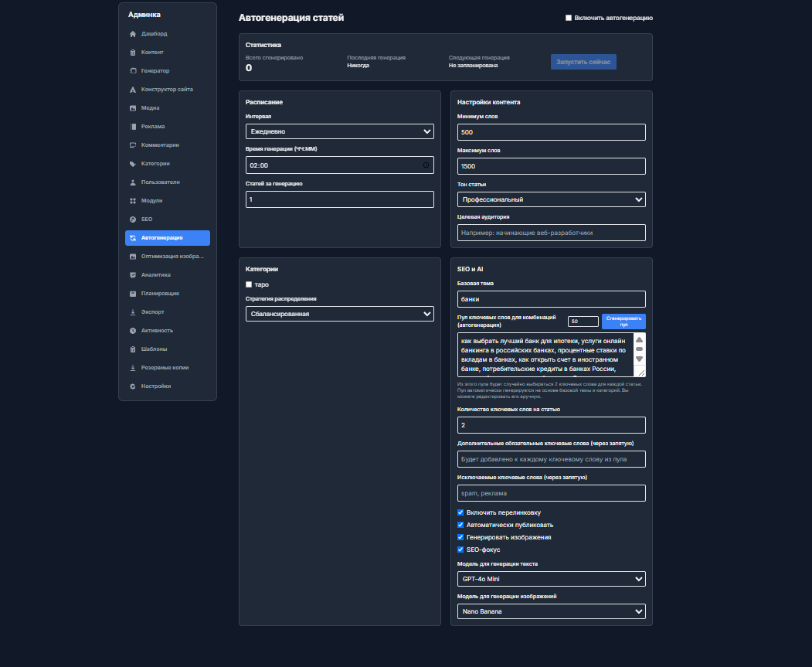Image resolution: width=812 pixels, height=667 pixels.
Task: Expand Стратегия распределения dropdown
Action: (340, 314)
